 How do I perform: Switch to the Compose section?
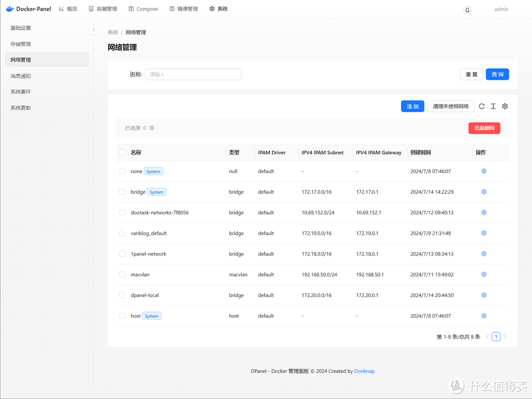coord(143,8)
